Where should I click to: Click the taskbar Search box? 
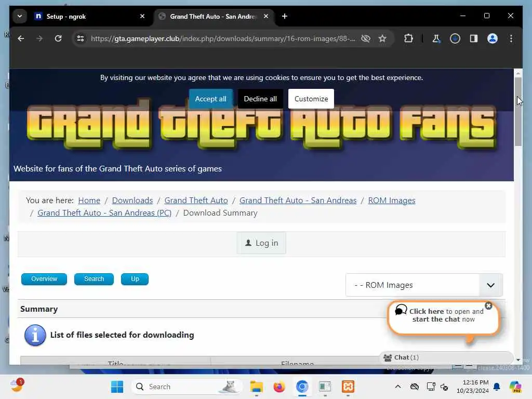[187, 387]
